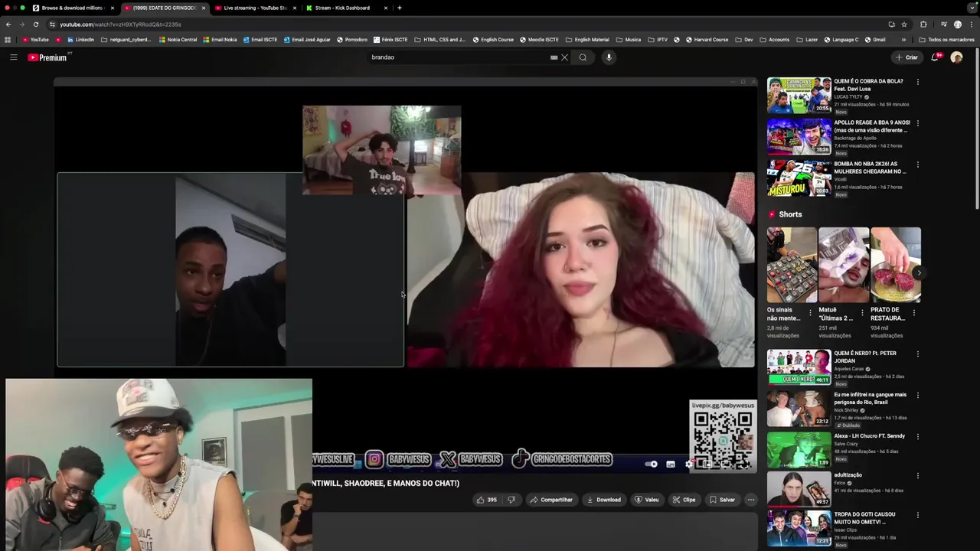Select the EDATE DO GRINGO YouTube tab
The height and width of the screenshot is (551, 980).
pos(164,8)
